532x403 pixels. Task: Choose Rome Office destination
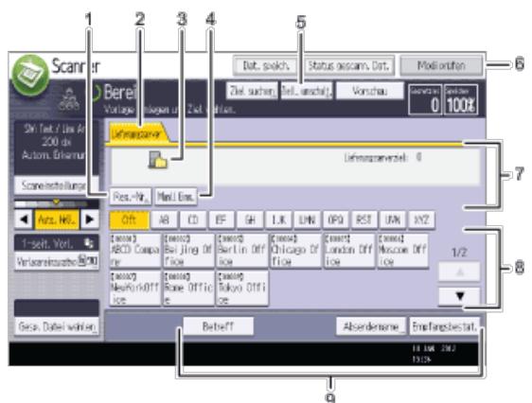188,289
